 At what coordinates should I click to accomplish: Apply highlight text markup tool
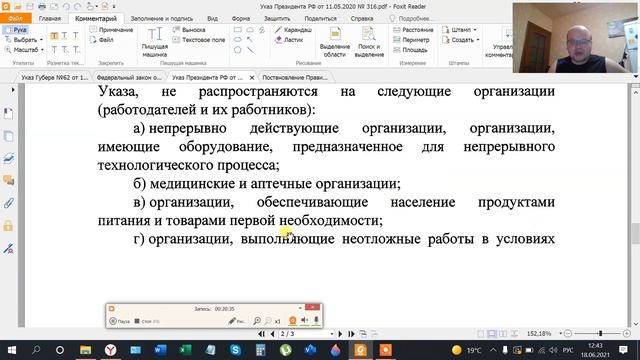(x=54, y=36)
